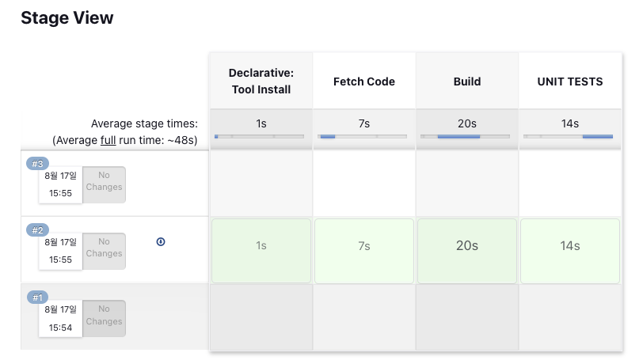This screenshot has height=364, width=643.
Task: Click the underlined "full" run time link
Action: pos(109,139)
